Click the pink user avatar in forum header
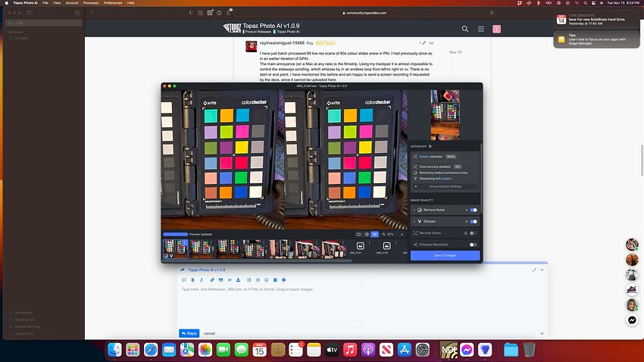Image resolution: width=644 pixels, height=362 pixels. coord(496,29)
